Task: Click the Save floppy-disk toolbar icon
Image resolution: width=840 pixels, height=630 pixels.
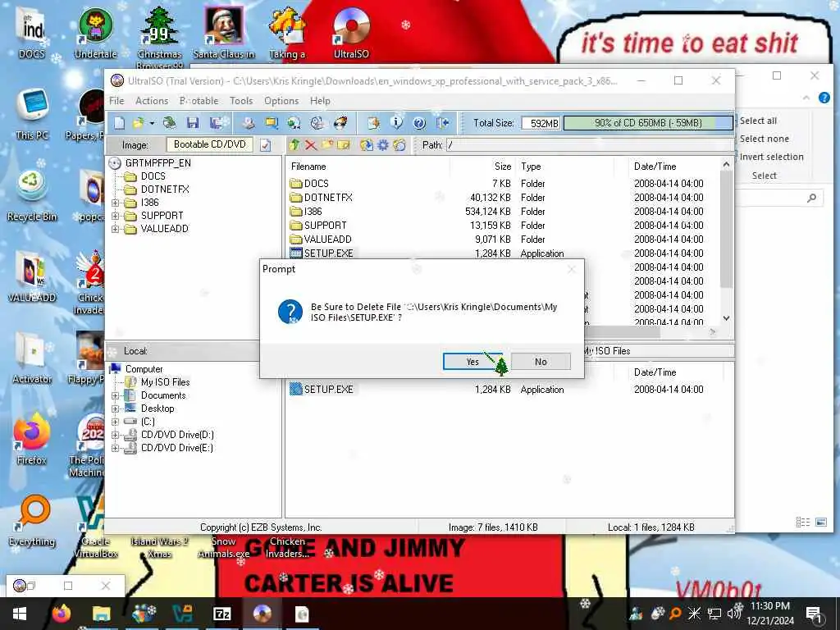Action: click(193, 123)
